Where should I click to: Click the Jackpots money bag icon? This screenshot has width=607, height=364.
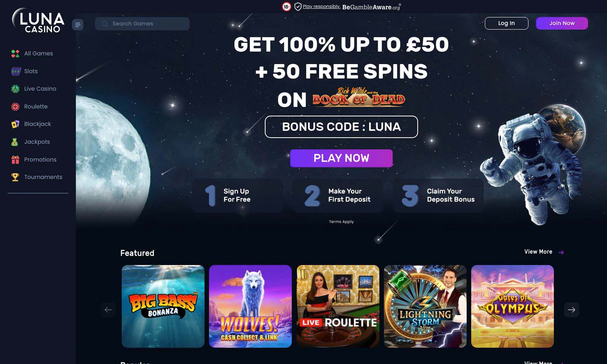coord(15,142)
